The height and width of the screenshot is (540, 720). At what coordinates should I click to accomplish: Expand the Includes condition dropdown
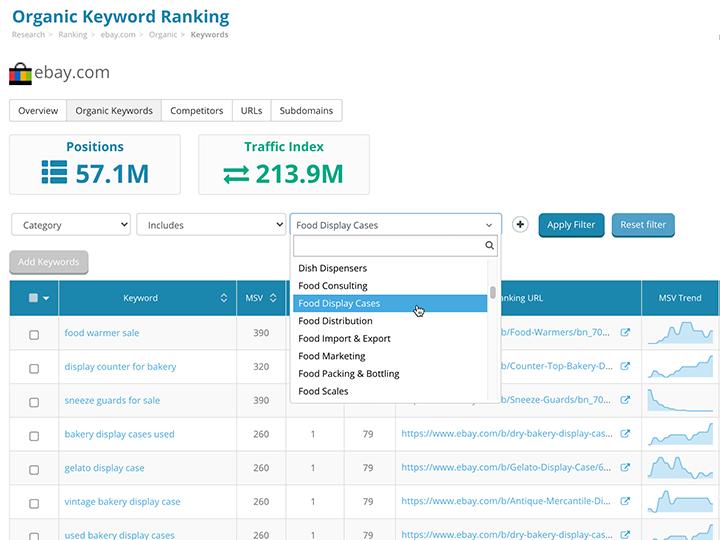coord(210,225)
